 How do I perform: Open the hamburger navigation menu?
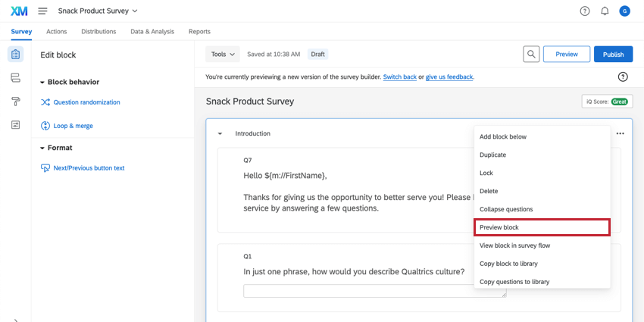tap(42, 11)
